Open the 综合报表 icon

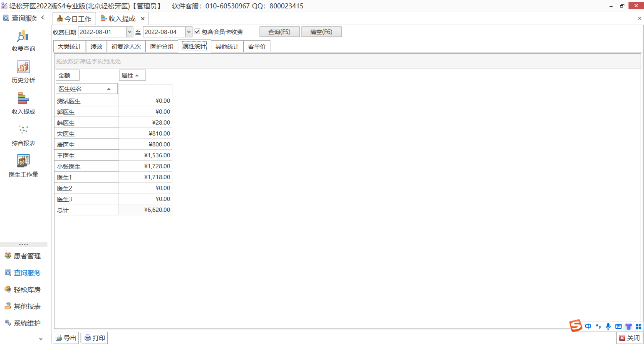[23, 135]
